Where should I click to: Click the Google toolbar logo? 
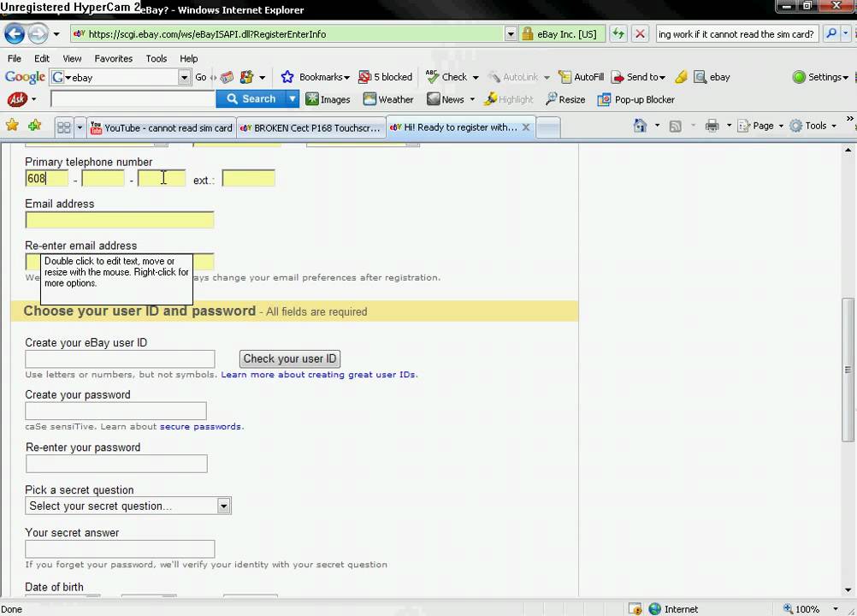pyautogui.click(x=25, y=77)
